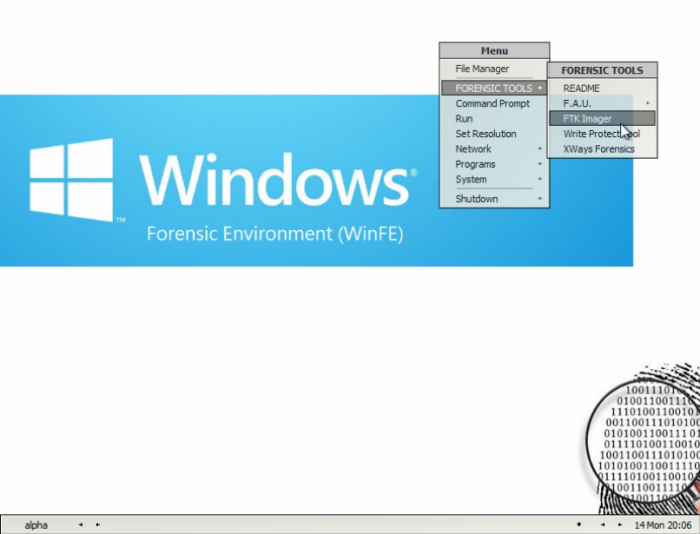The width and height of the screenshot is (700, 534).
Task: Click the alpha workspace label in the taskbar
Action: (x=36, y=525)
